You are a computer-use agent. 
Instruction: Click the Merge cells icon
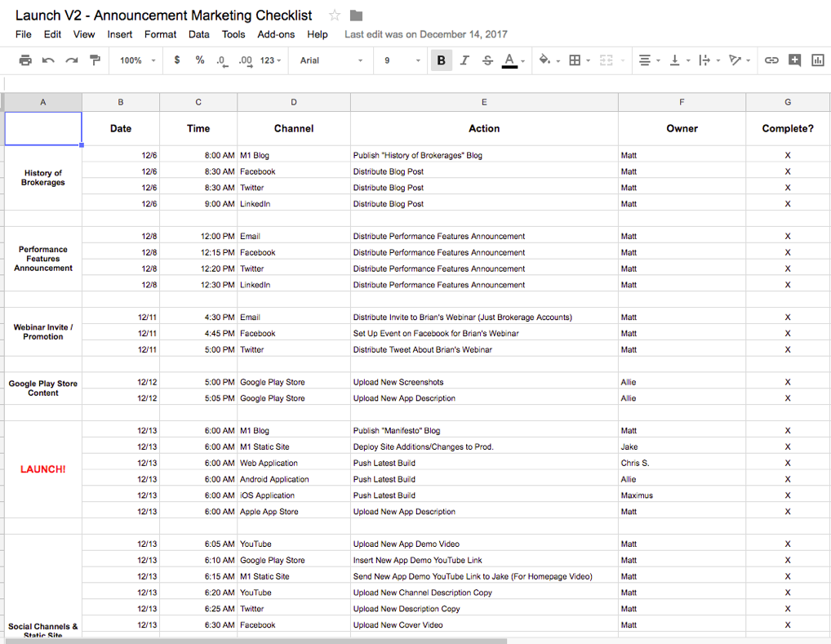606,60
